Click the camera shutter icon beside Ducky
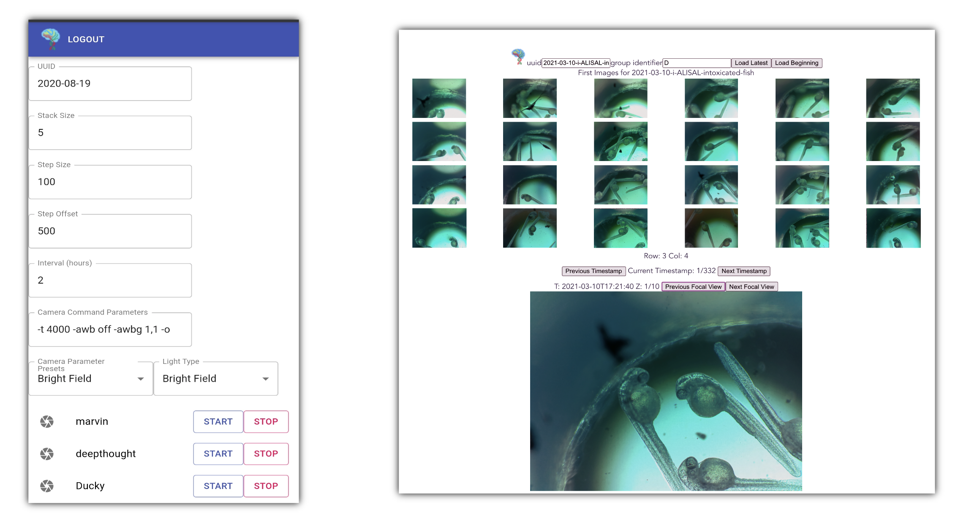 [47, 486]
